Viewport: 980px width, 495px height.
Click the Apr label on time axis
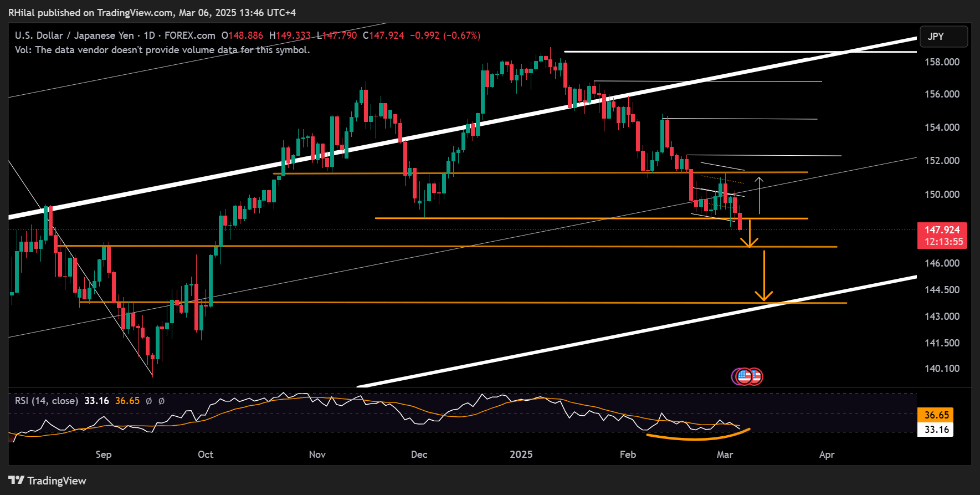[x=827, y=455]
